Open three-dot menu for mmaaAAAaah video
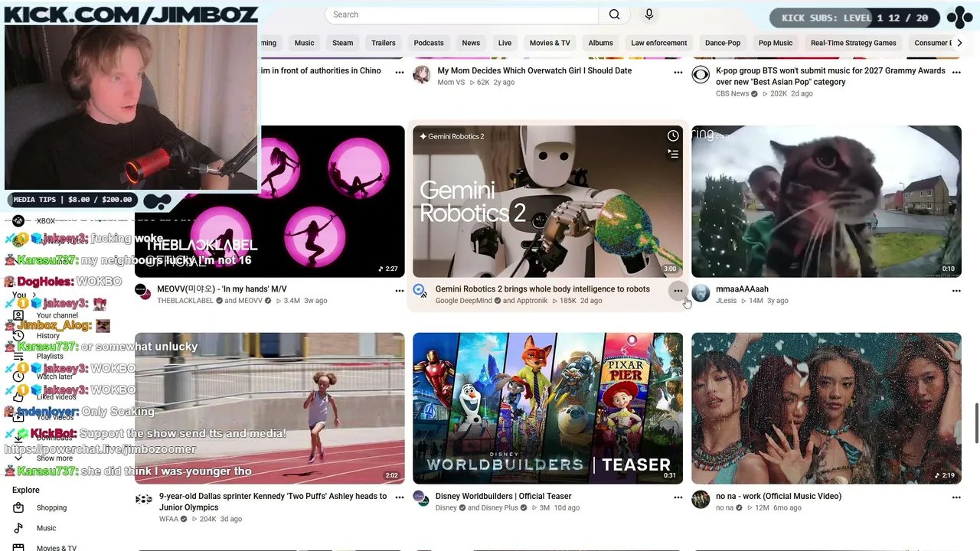Viewport: 980px width, 551px height. (x=956, y=291)
